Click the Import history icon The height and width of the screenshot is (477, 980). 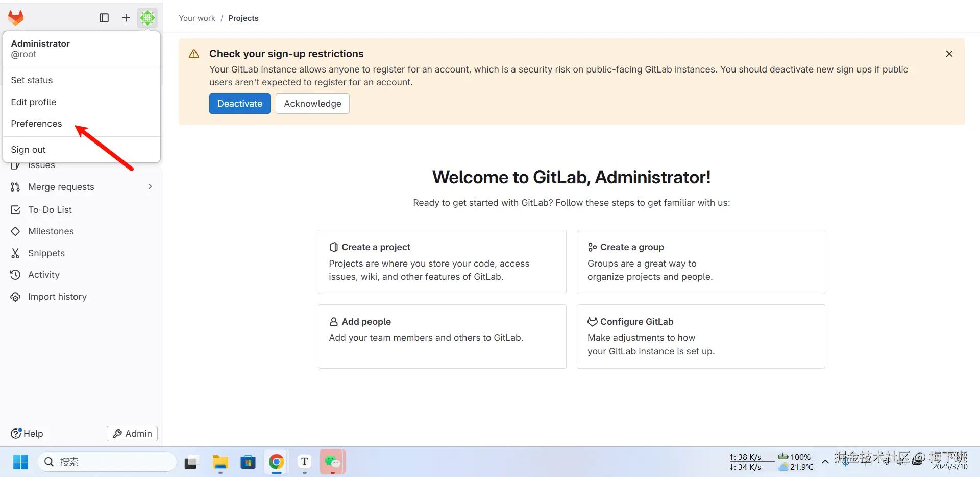pyautogui.click(x=15, y=297)
